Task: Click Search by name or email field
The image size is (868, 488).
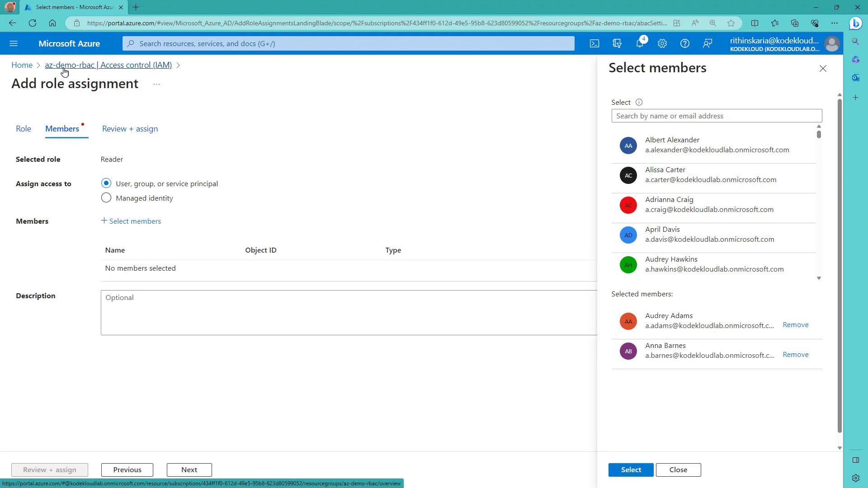Action: [x=717, y=116]
